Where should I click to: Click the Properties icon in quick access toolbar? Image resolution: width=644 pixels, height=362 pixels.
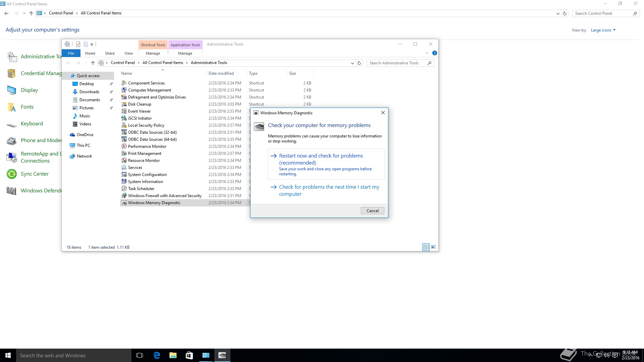(x=78, y=44)
